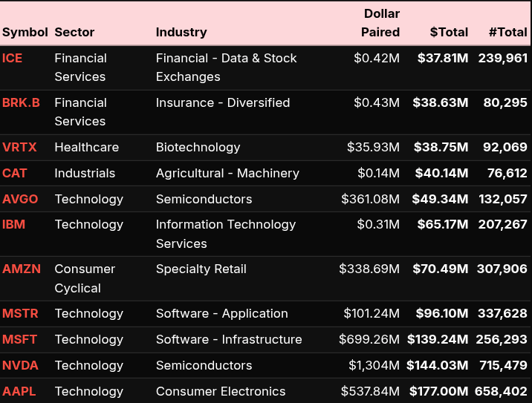Select the NVDA $144.03M total cell
Image resolution: width=532 pixels, height=403 pixels.
pos(438,365)
